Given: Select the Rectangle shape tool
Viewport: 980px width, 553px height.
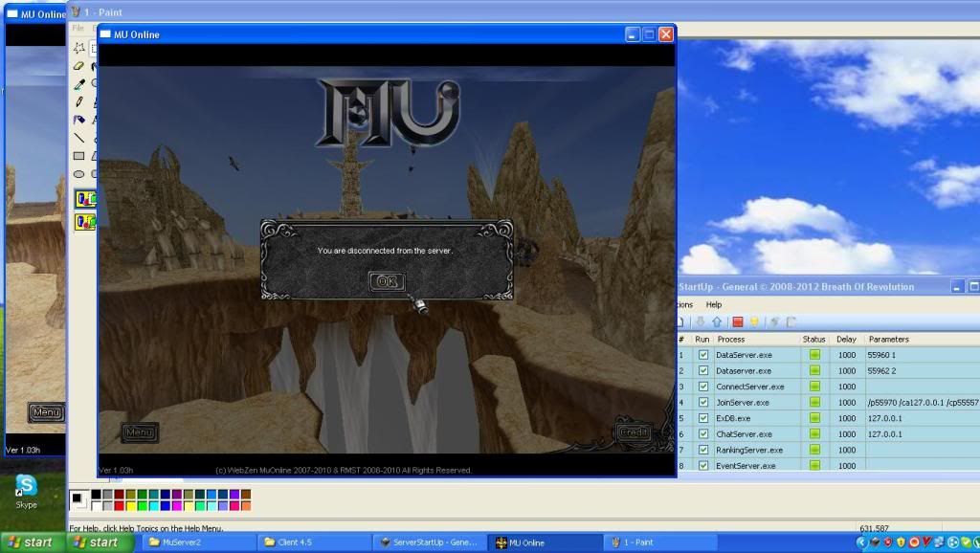Looking at the screenshot, I should point(79,156).
